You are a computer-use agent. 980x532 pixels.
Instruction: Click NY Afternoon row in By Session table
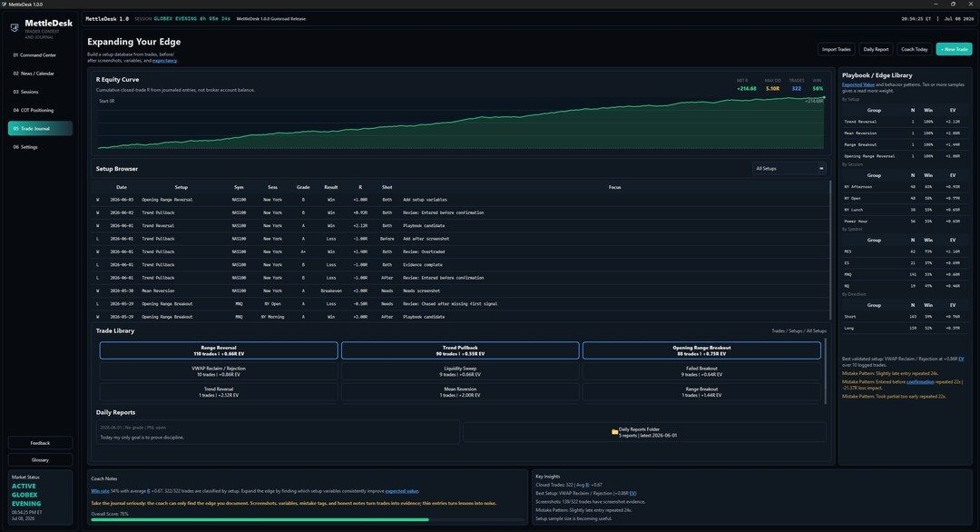click(905, 187)
